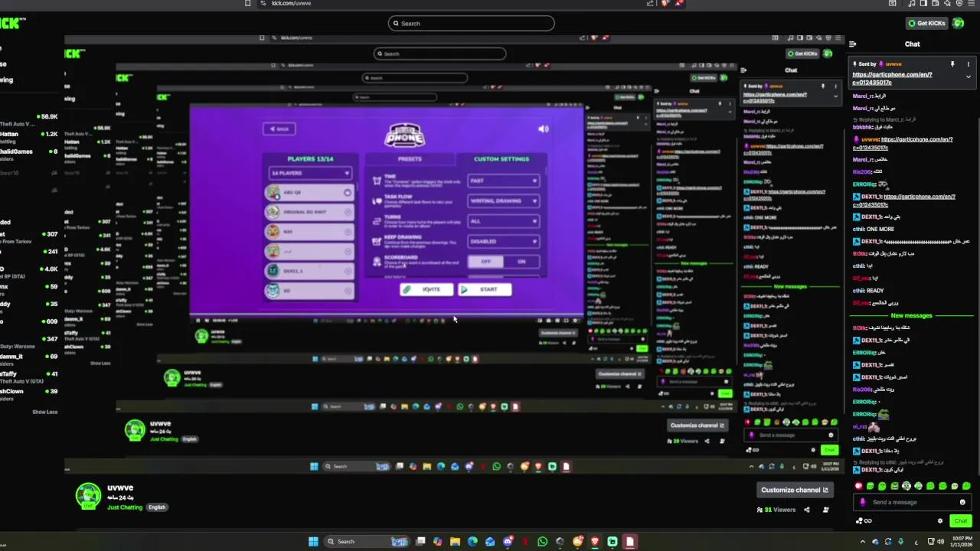Click the kick.com/uvwve address bar URL
980x551 pixels.
pyautogui.click(x=291, y=3)
